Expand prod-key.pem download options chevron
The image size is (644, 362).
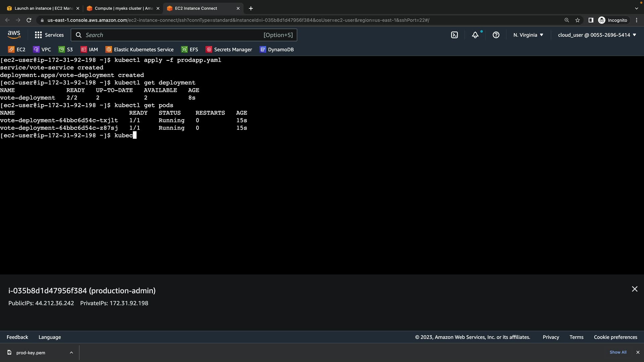(x=71, y=353)
